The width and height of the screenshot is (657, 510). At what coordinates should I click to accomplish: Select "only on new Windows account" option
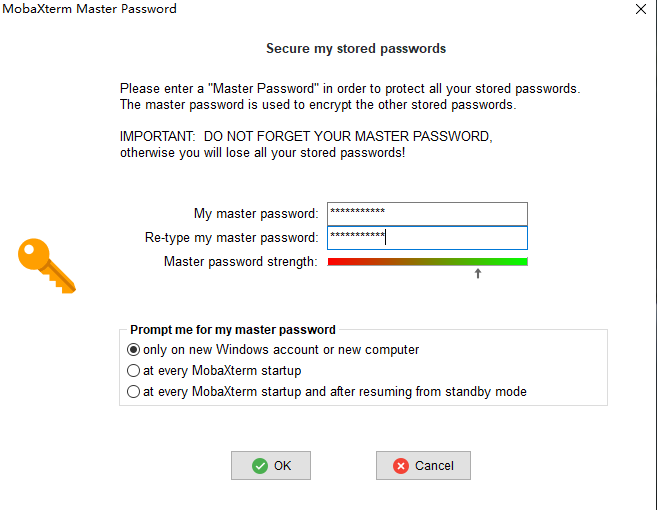[x=134, y=350]
